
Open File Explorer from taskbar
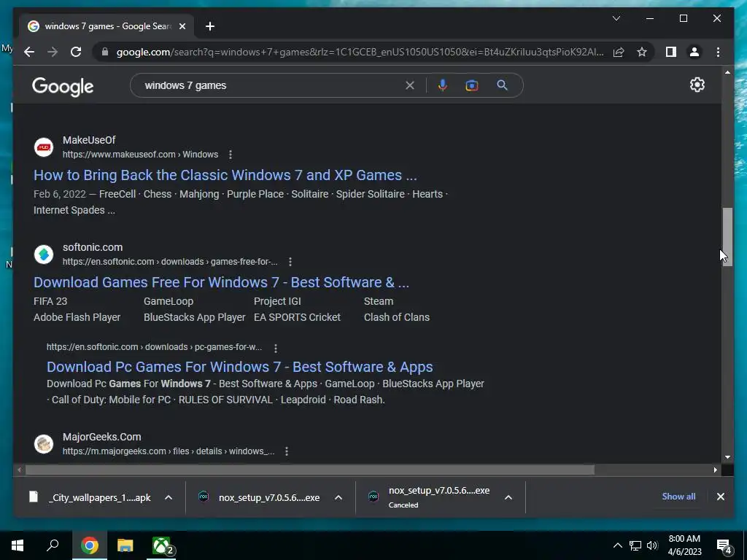pos(125,545)
